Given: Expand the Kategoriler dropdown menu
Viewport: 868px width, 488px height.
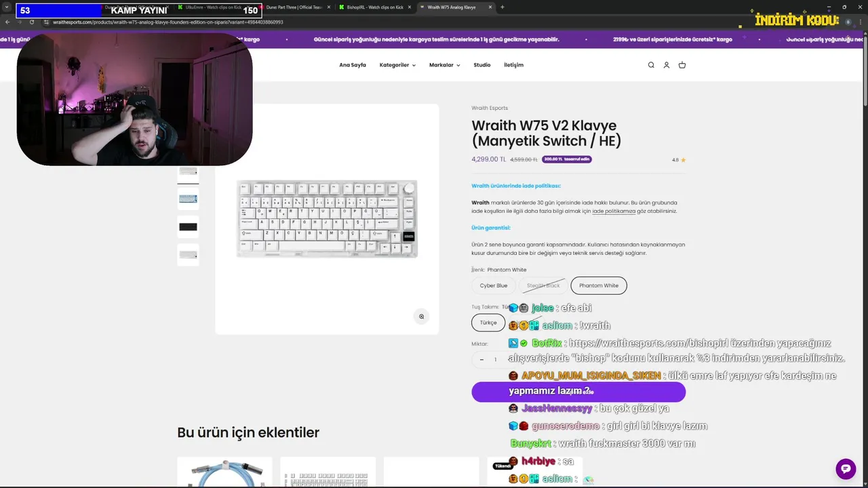Looking at the screenshot, I should [397, 65].
